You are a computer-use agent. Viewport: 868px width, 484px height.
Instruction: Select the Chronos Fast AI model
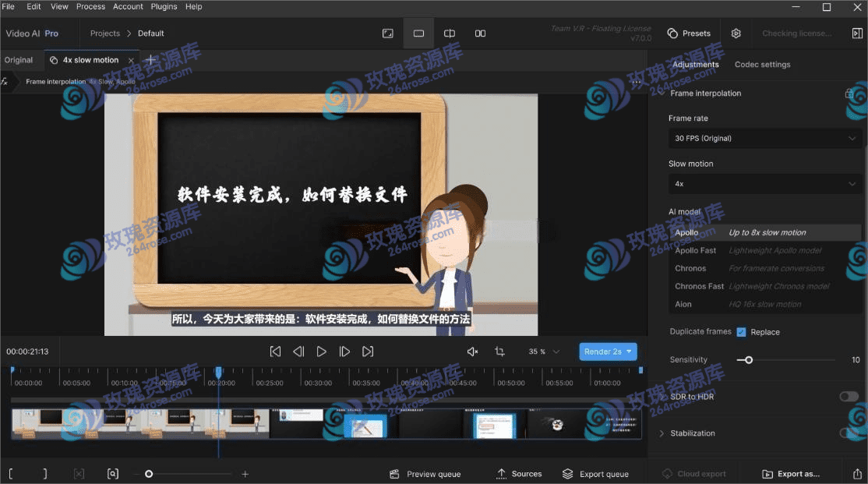(764, 286)
